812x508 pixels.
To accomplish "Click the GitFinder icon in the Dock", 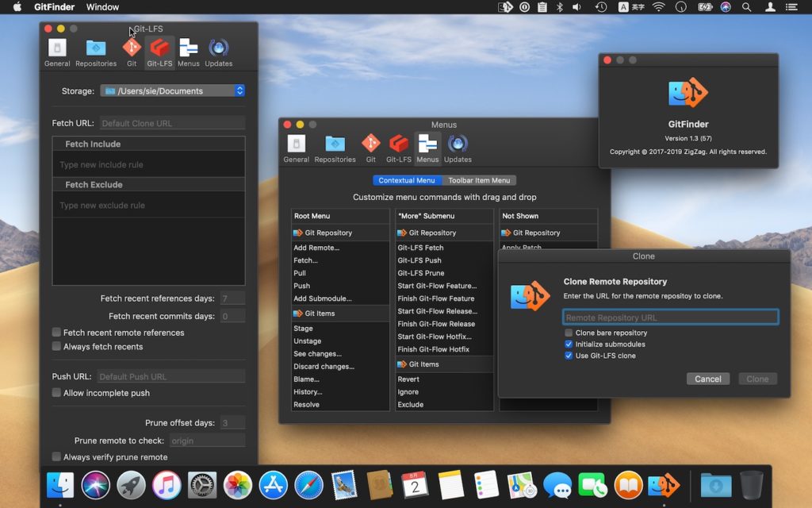I will 663,484.
